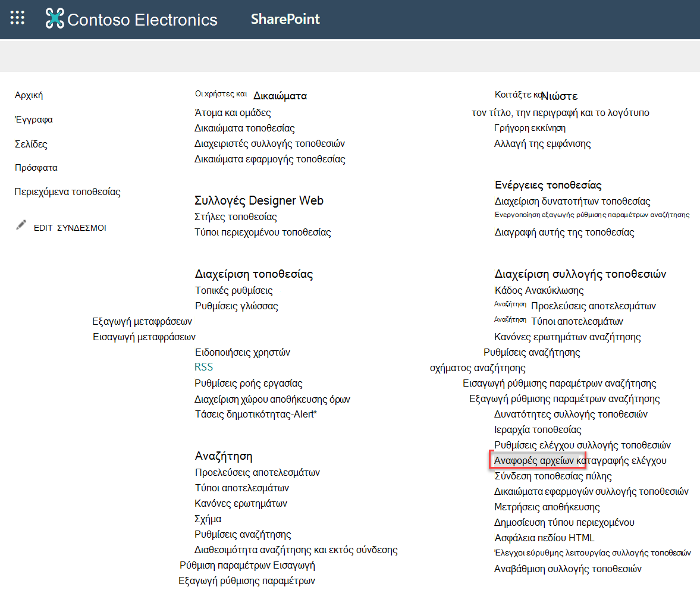Click Εξαγωγή μεταφράσεων link
700x590 pixels.
142,321
